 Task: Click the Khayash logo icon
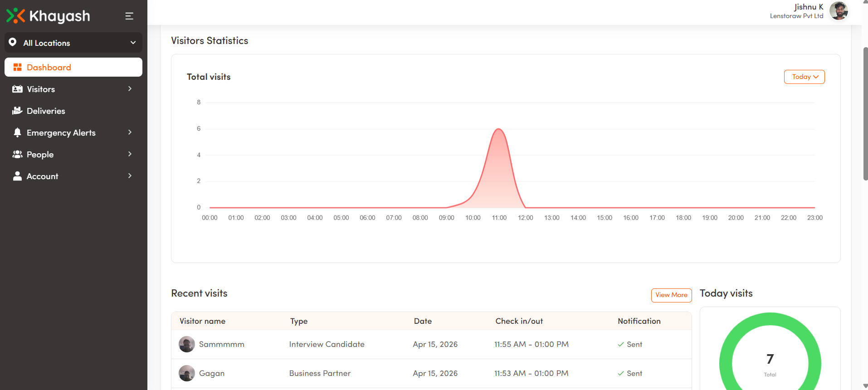point(15,16)
